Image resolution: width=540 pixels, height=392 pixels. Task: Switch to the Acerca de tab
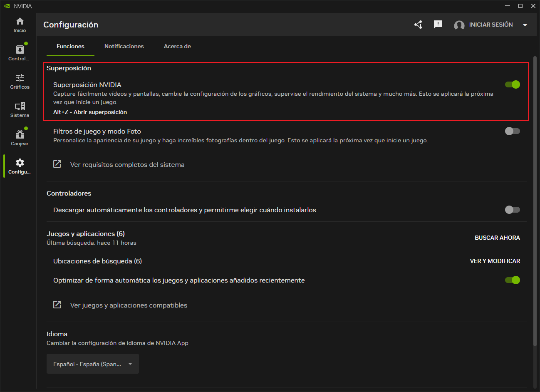click(x=177, y=46)
